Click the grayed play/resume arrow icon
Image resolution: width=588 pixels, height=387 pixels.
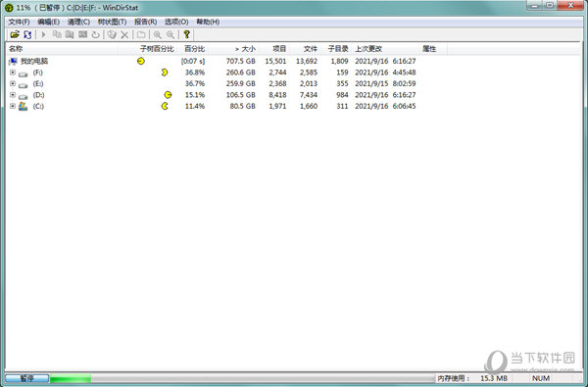[x=43, y=34]
